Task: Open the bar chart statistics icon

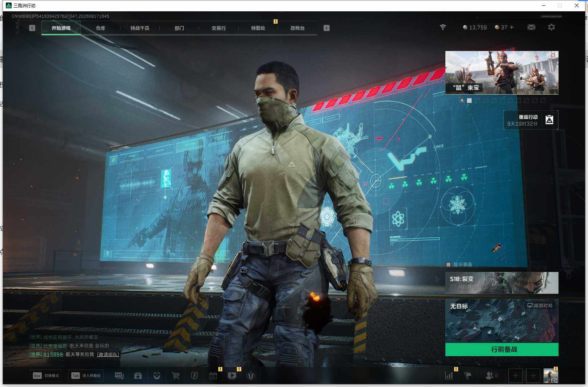Action: click(x=449, y=376)
